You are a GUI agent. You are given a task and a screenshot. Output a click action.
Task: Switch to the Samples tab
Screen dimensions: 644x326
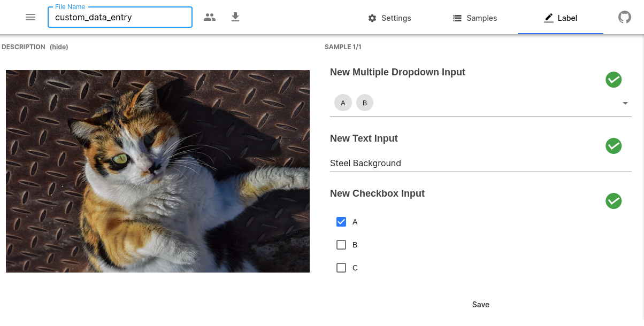474,18
